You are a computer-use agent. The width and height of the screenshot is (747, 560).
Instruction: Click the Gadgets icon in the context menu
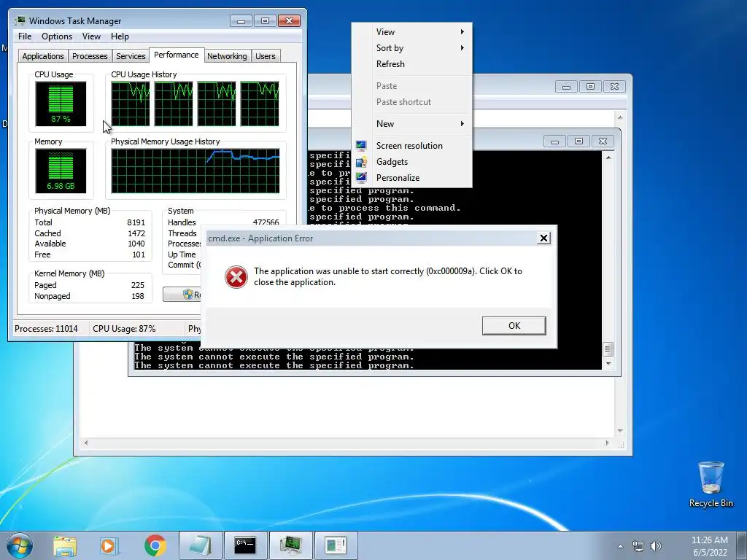[x=362, y=162]
